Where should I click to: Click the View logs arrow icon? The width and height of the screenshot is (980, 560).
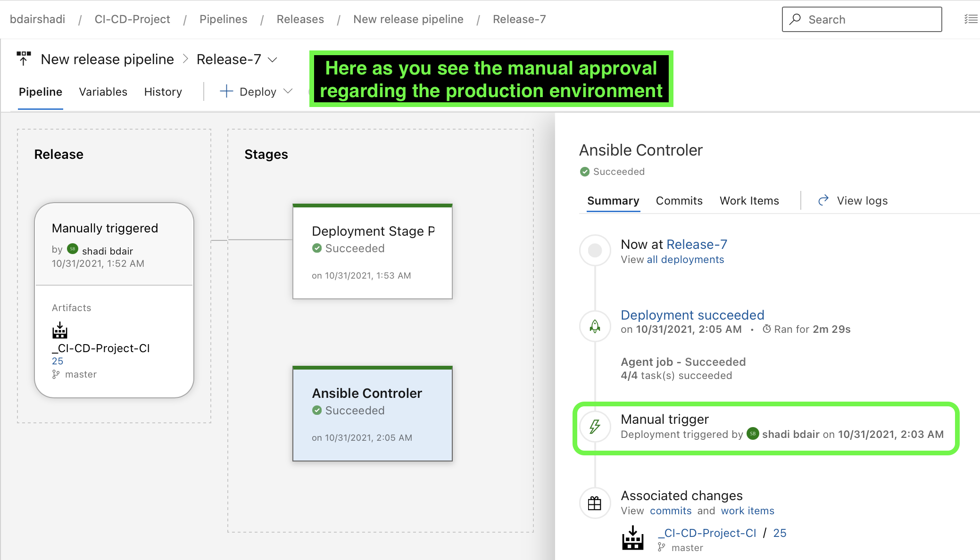823,200
